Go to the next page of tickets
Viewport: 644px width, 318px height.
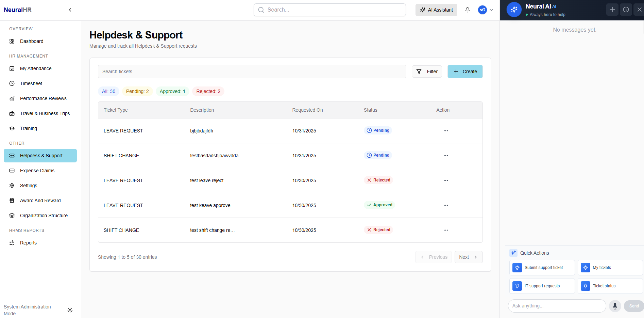(x=468, y=257)
